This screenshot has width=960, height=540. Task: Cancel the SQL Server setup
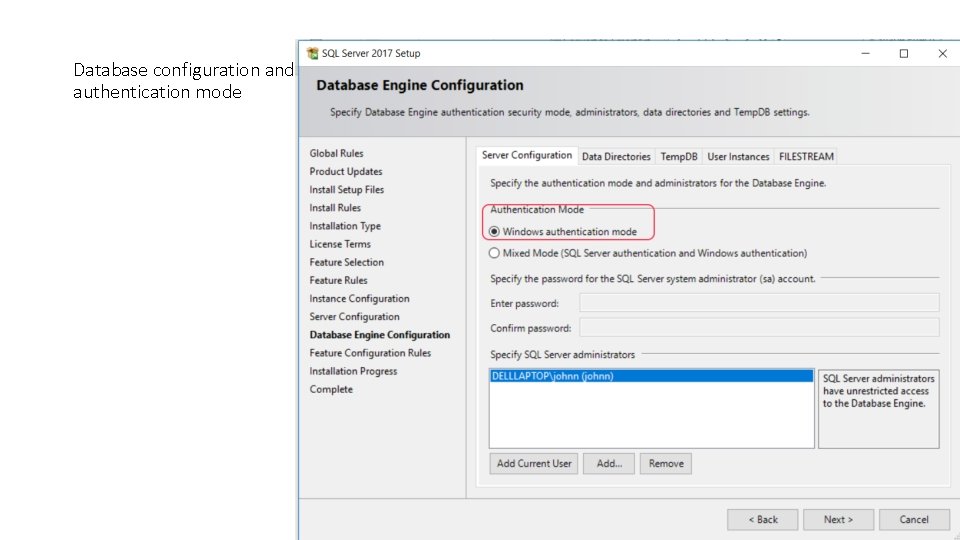914,519
